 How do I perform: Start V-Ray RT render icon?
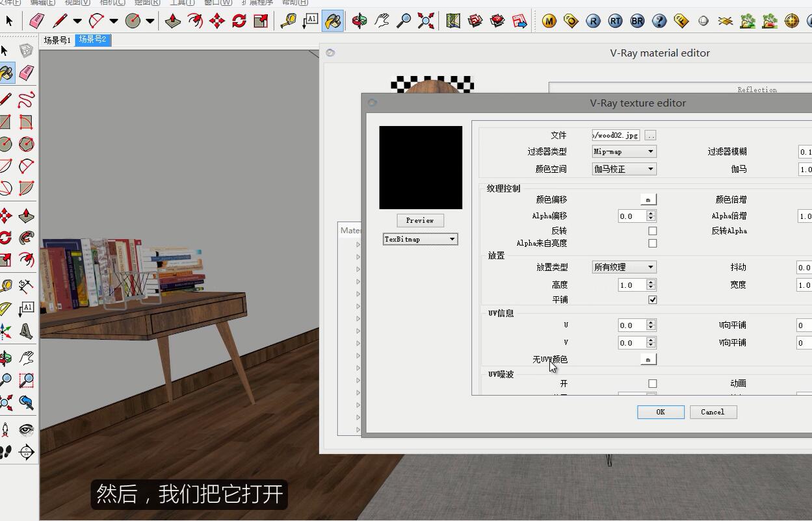click(615, 21)
